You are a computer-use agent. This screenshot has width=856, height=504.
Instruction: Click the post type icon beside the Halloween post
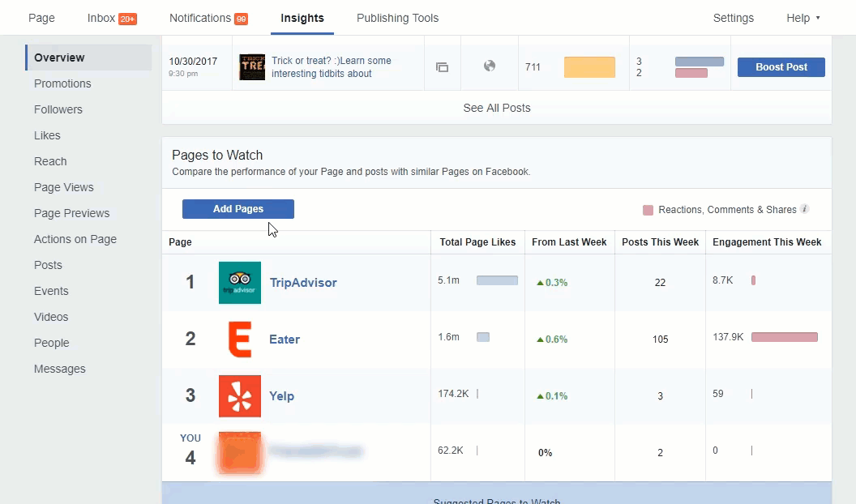coord(442,67)
